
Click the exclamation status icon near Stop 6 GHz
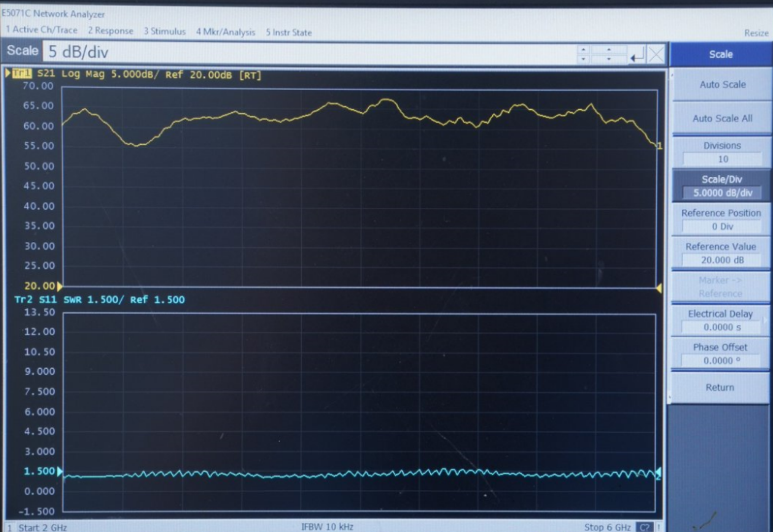[659, 527]
